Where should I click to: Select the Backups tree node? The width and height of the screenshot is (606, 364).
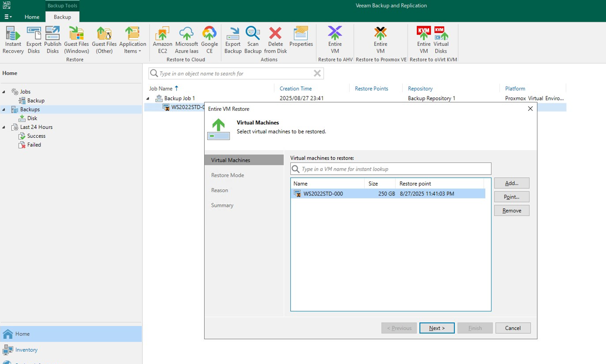point(30,109)
